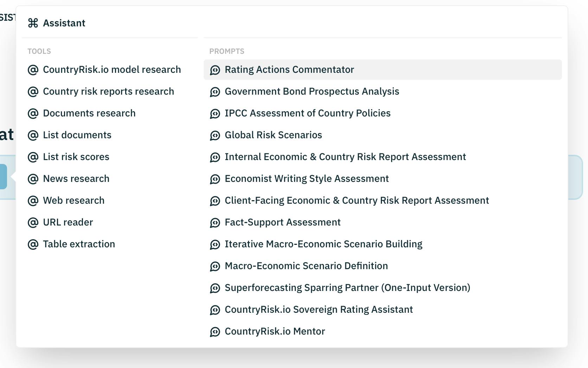
Task: Pick the Documents research tool
Action: tap(89, 113)
